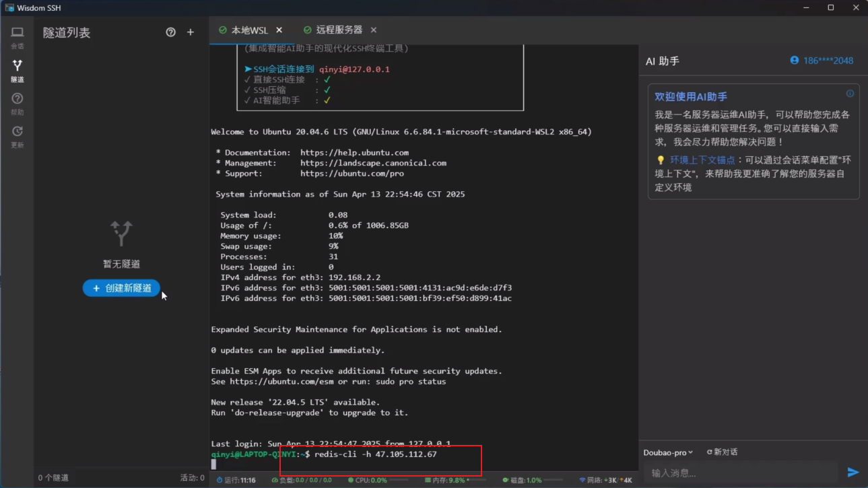The width and height of the screenshot is (868, 488).
Task: Click the lightbulb icon in welcome card
Action: [x=661, y=160]
